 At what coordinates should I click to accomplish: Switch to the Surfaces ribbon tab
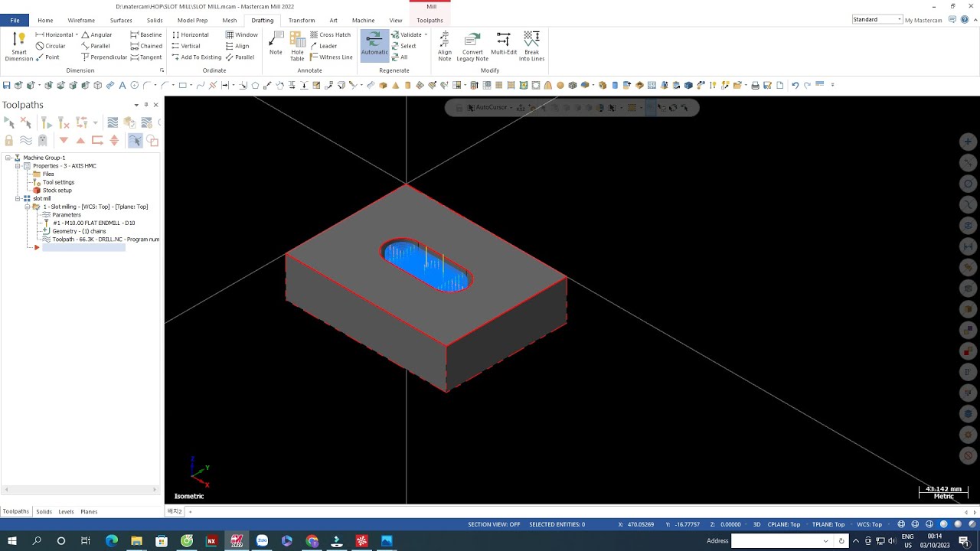click(121, 20)
